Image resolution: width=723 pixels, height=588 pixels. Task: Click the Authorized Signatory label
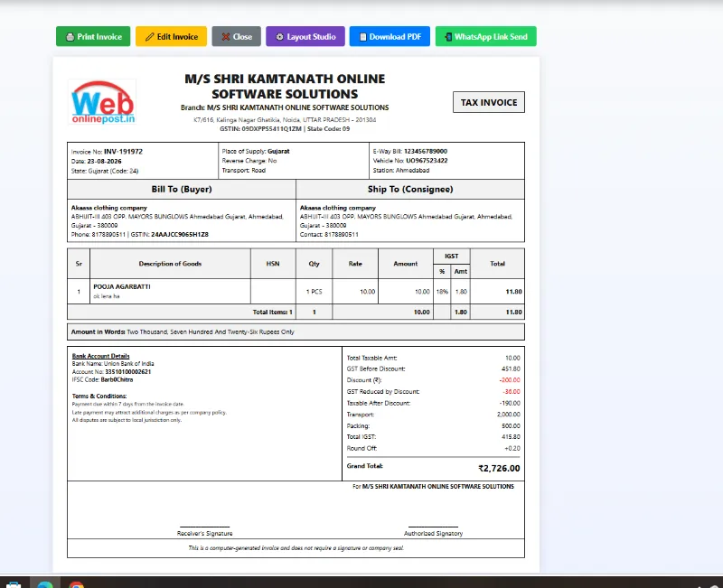(x=434, y=533)
